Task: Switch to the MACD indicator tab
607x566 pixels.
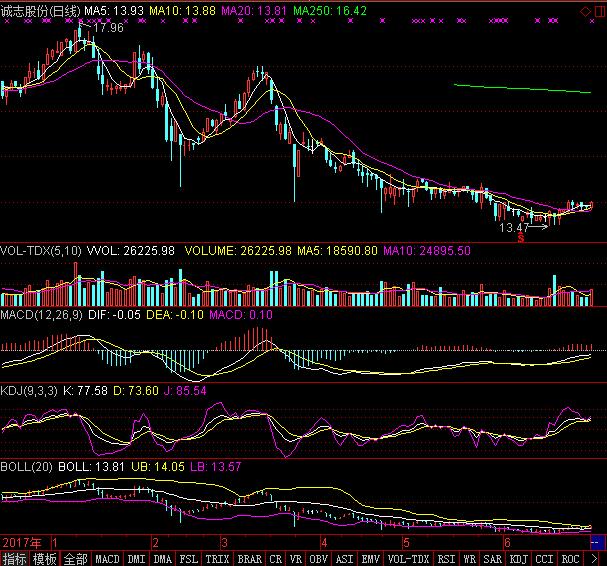Action: pos(107,559)
